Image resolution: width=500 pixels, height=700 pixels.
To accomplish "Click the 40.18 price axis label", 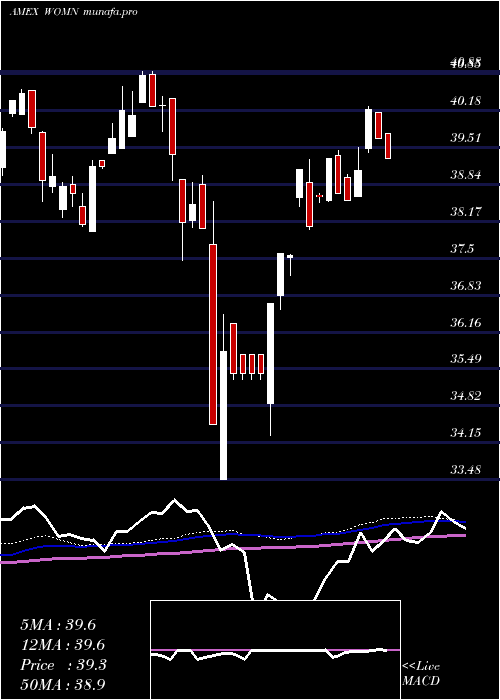I will tap(466, 101).
